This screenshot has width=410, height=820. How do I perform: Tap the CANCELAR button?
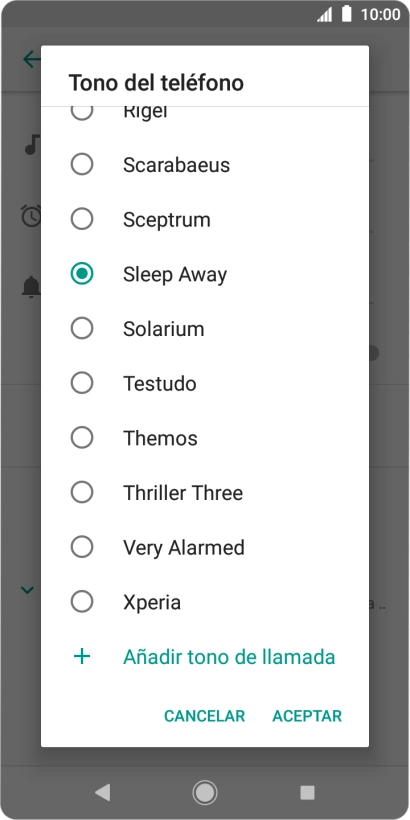[204, 716]
